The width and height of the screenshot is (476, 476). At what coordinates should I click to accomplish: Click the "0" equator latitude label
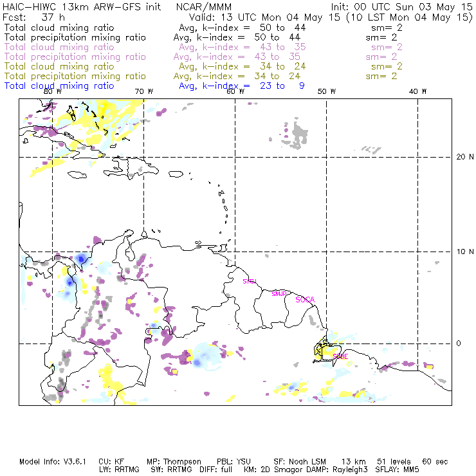tap(459, 343)
